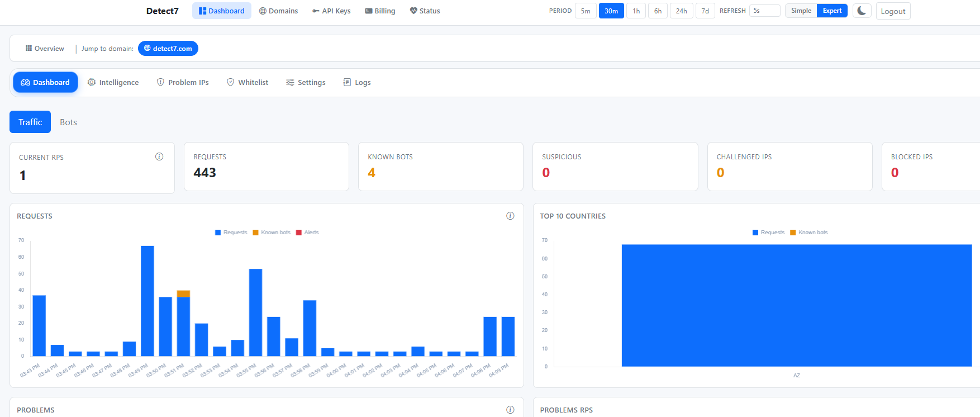980x417 pixels.
Task: Toggle dark mode moon icon
Action: [862, 11]
